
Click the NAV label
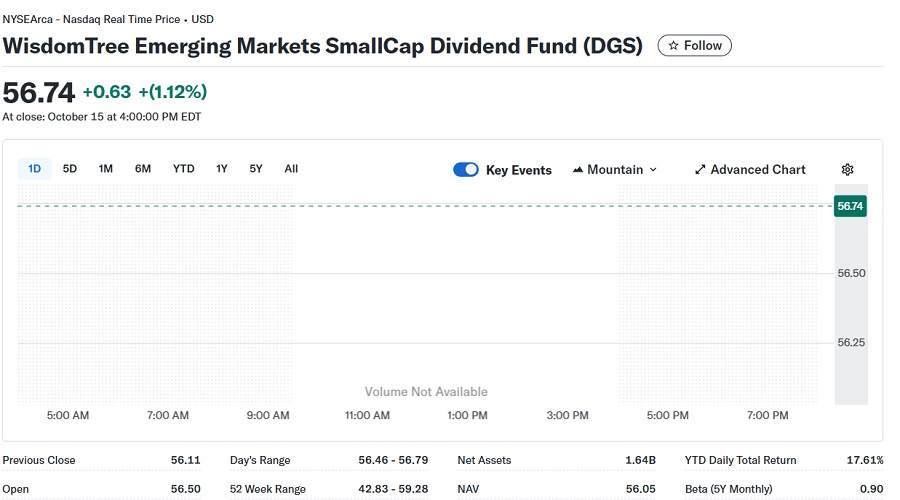click(x=468, y=489)
